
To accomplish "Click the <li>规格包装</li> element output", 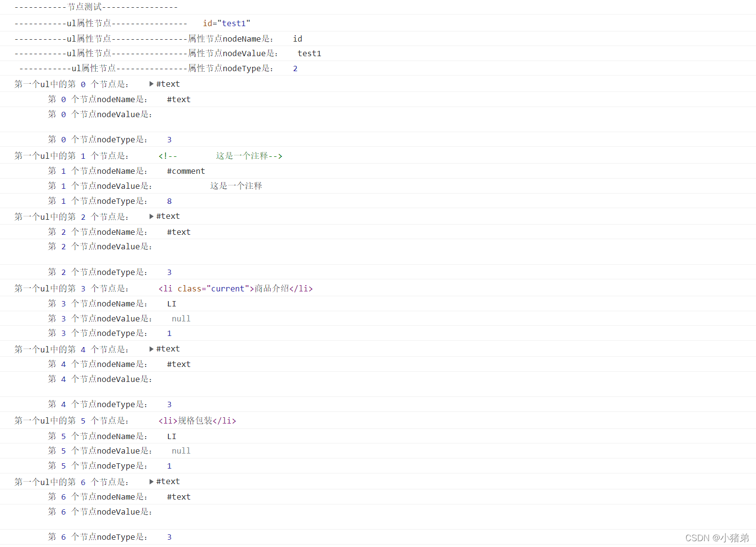I will coord(197,421).
